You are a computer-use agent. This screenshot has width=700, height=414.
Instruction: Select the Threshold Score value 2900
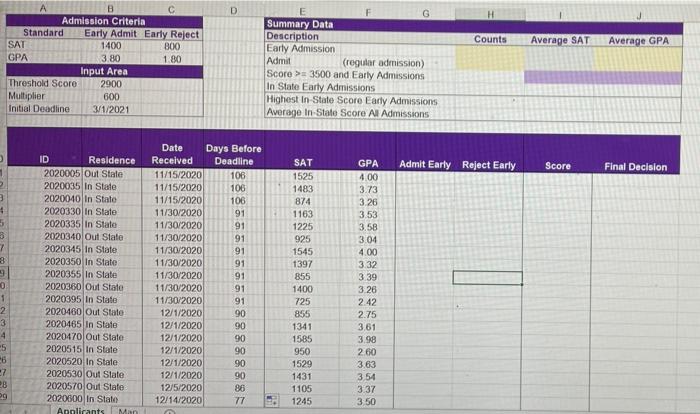pyautogui.click(x=111, y=84)
